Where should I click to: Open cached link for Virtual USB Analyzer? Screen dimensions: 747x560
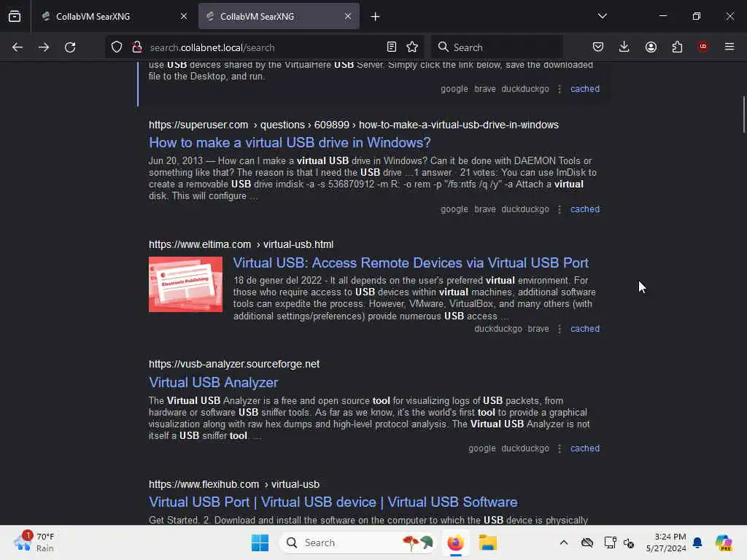coord(585,448)
